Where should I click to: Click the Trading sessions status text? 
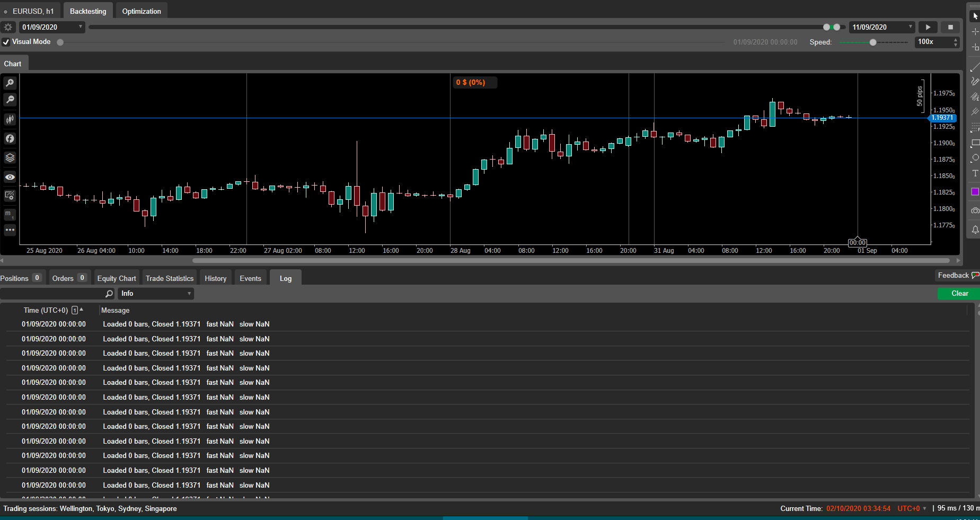pos(90,508)
